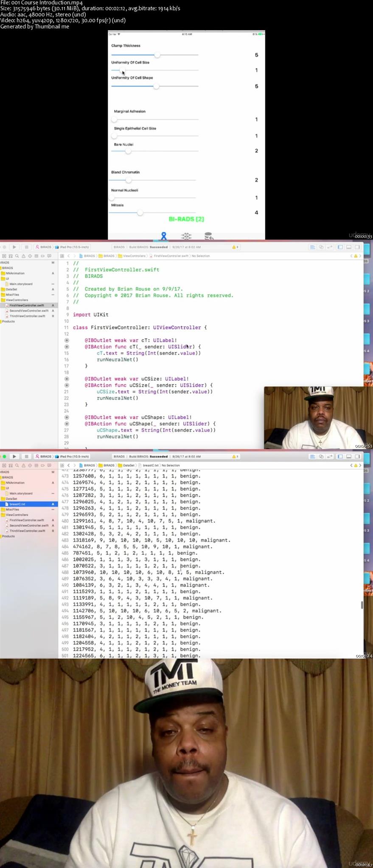
Task: Toggle navigator panel in FirstViewController window
Action: click(340, 247)
